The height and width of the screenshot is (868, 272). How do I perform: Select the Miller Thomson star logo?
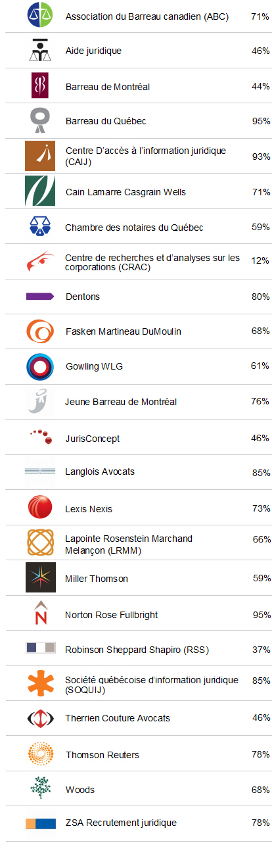(x=40, y=577)
